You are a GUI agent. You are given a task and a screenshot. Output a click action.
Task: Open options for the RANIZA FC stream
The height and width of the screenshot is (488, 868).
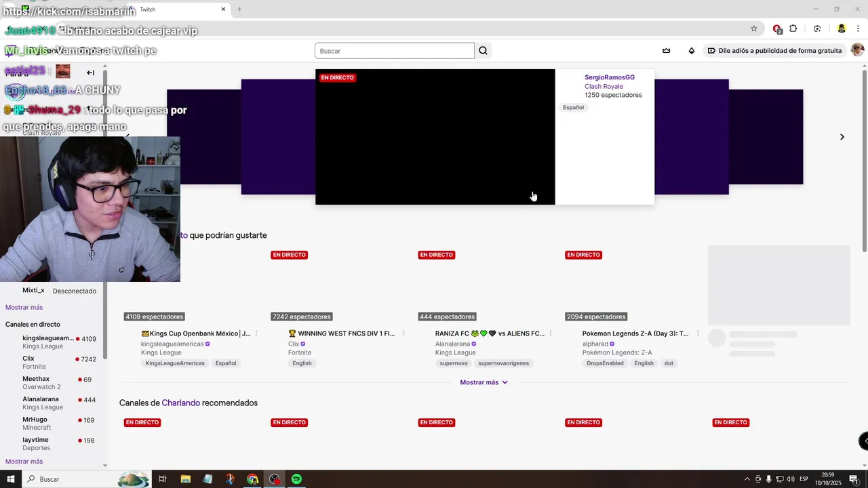550,333
